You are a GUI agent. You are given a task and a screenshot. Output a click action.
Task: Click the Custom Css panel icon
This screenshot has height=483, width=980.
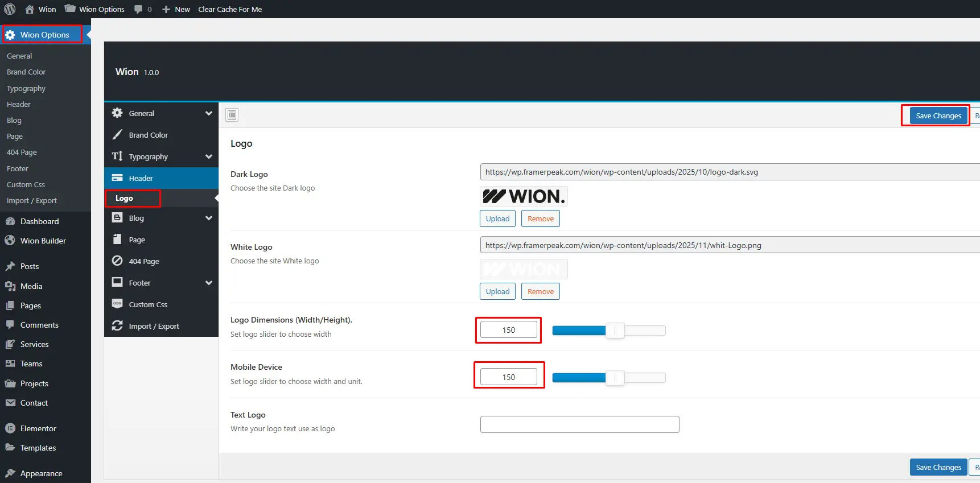pos(117,304)
